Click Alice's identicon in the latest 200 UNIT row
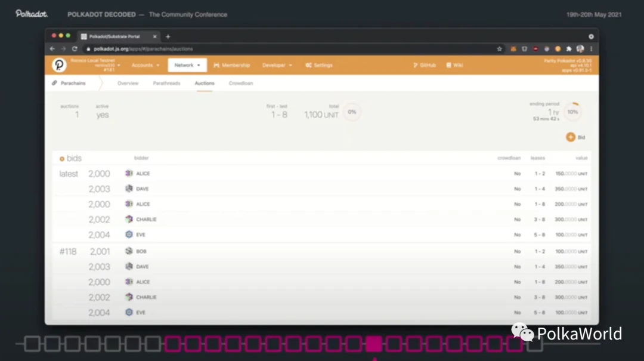The width and height of the screenshot is (644, 361). [x=129, y=204]
